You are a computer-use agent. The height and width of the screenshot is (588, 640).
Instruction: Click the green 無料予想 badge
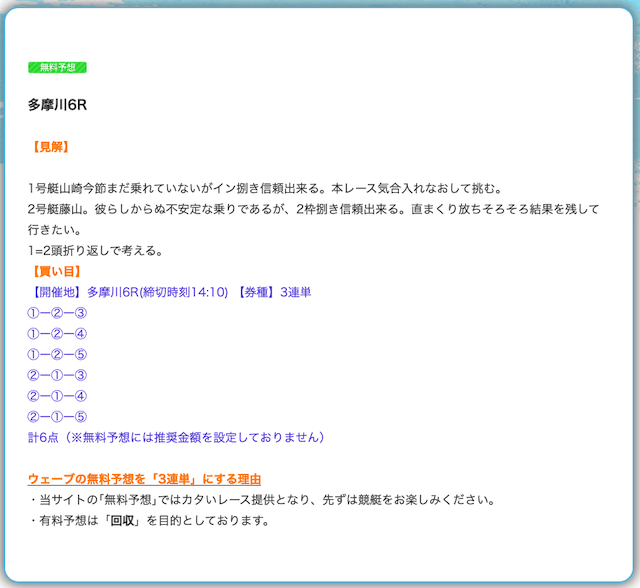coord(57,67)
